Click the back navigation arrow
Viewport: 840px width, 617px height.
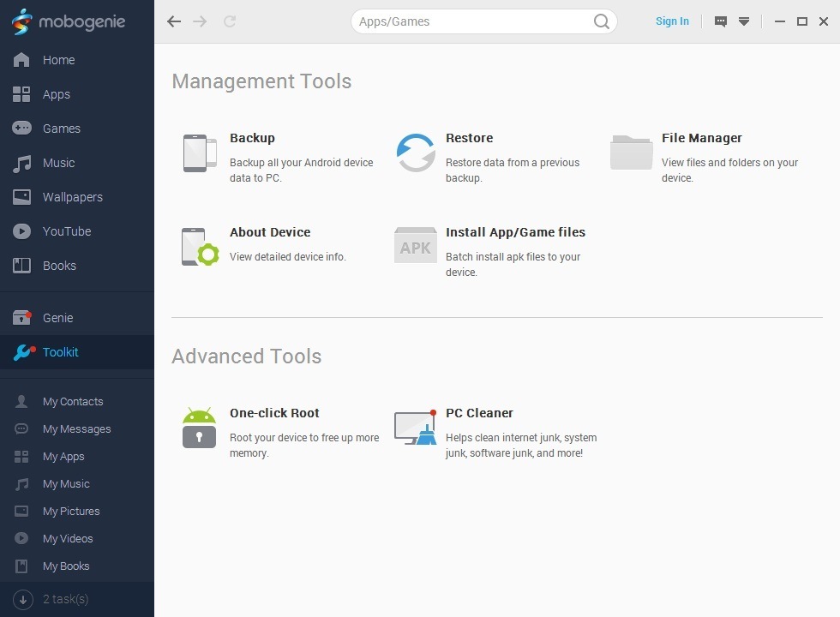click(174, 21)
